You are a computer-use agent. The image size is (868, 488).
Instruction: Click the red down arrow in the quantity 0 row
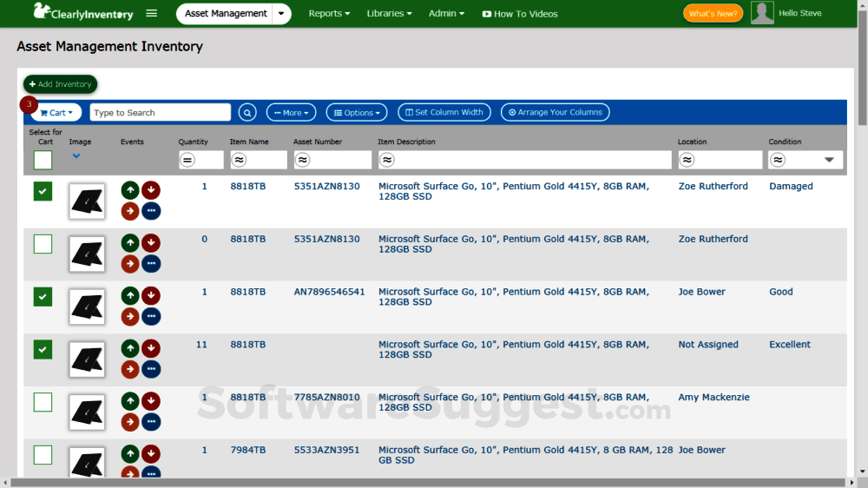point(150,242)
